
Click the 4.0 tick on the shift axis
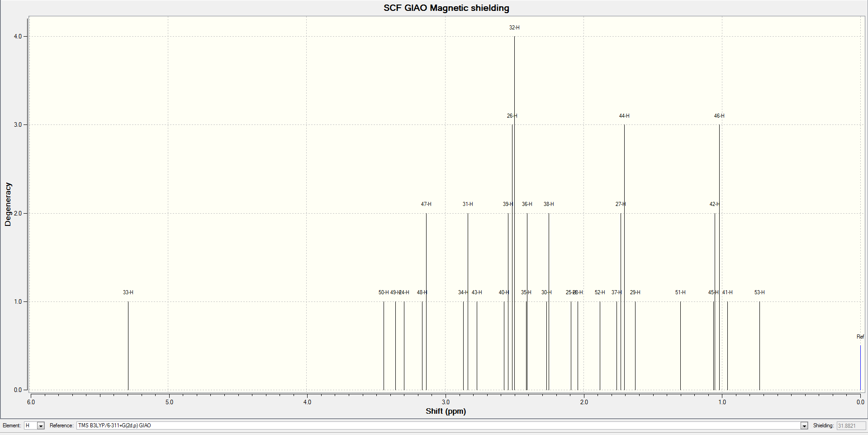coord(308,402)
